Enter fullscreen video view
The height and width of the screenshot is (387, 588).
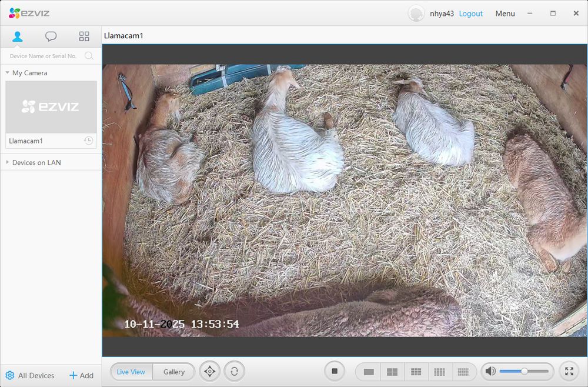coord(569,371)
